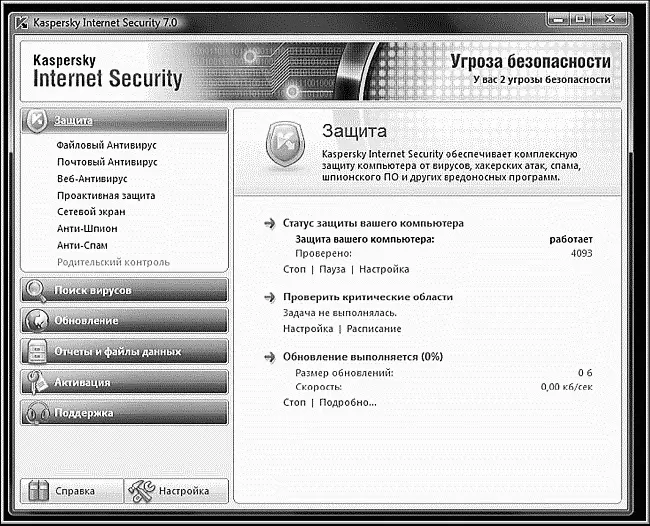Click arrow icon beside Обновление выполняется
The image size is (650, 526).
click(x=270, y=357)
